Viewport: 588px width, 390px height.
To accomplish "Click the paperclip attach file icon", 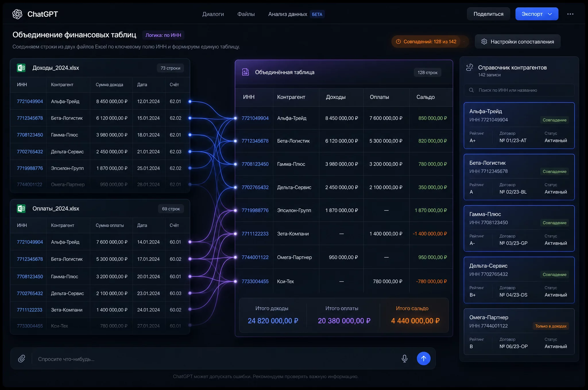I will pos(22,359).
